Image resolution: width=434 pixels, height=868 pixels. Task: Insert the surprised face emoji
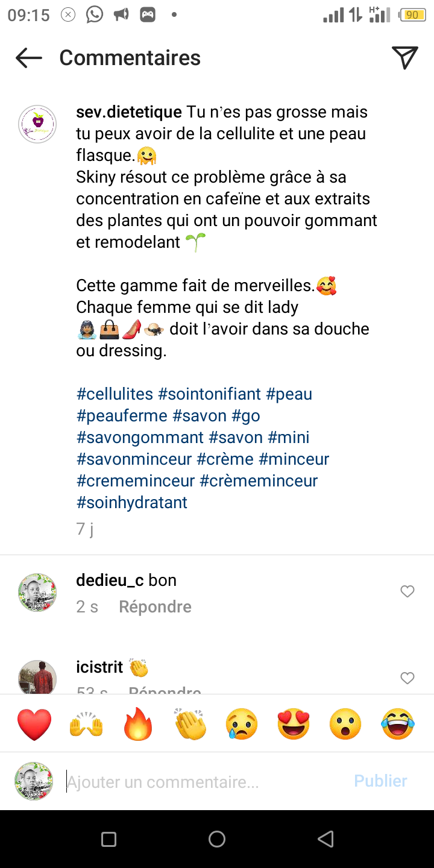pyautogui.click(x=345, y=724)
